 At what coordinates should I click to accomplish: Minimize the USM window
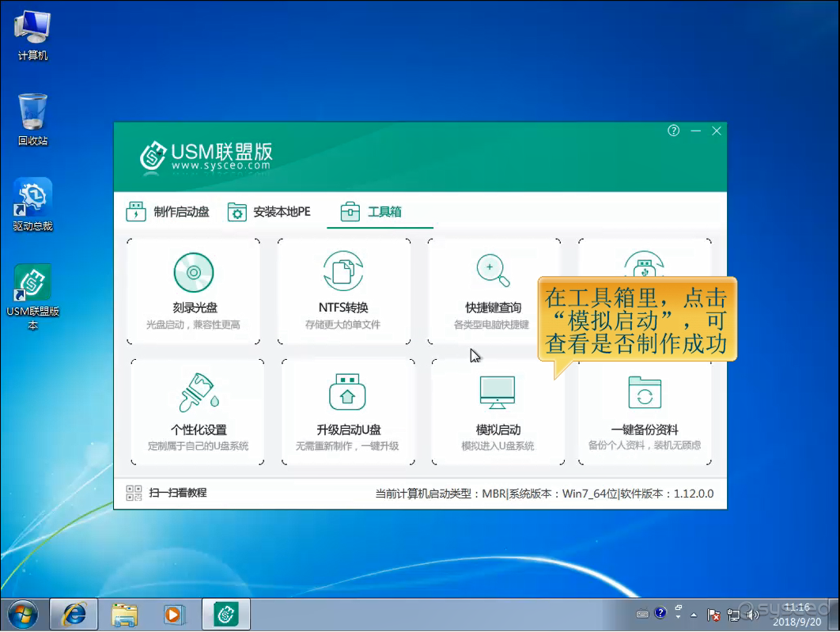tap(695, 131)
